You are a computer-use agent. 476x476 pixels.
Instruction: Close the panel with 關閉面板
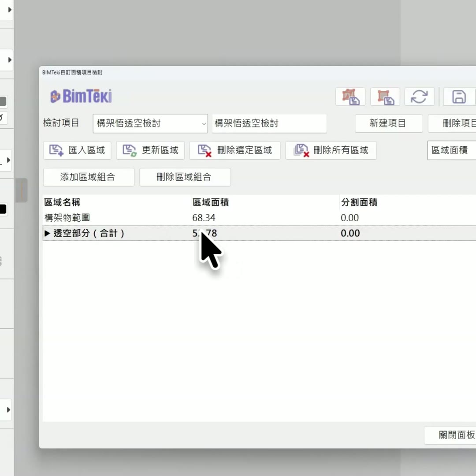pyautogui.click(x=450, y=435)
